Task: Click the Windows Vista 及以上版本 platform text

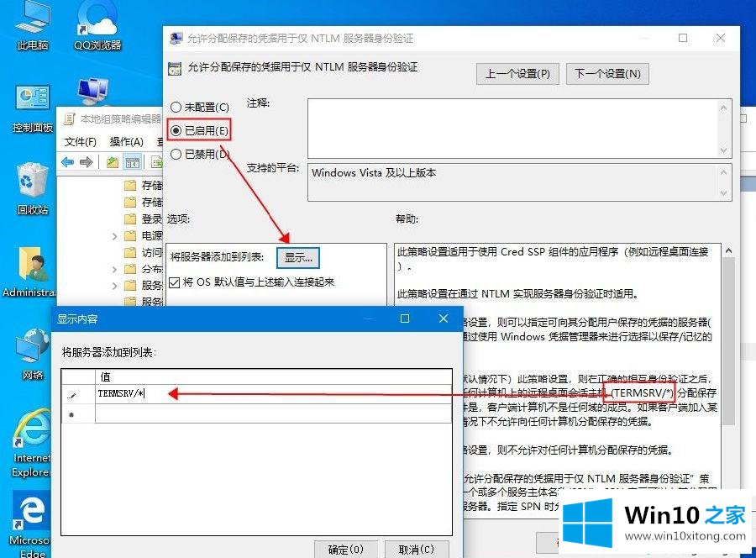Action: (x=374, y=172)
